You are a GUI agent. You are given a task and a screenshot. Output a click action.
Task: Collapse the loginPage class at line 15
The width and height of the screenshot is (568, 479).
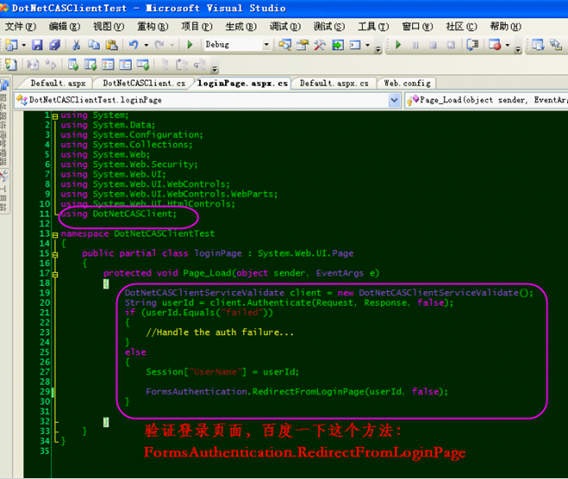55,255
